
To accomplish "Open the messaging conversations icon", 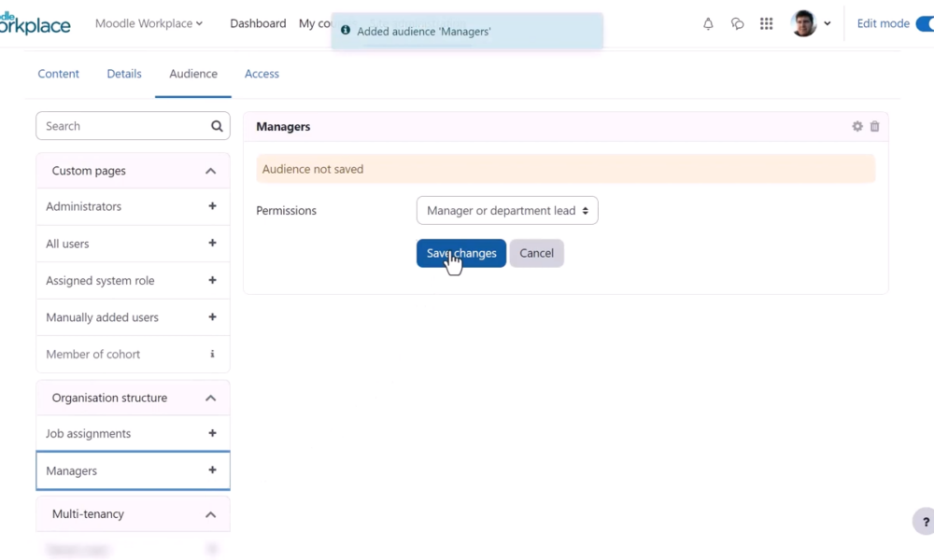I will pos(737,23).
